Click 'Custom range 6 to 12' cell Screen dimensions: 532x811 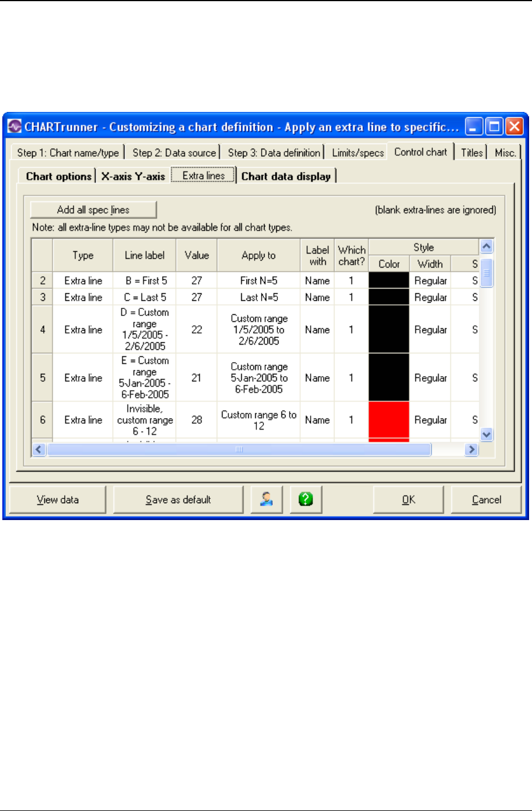[259, 420]
